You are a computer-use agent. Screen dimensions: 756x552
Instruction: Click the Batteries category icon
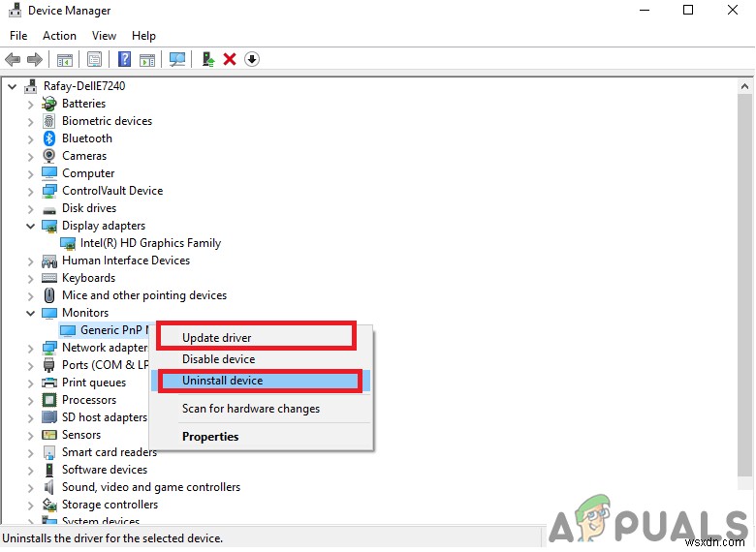pyautogui.click(x=49, y=104)
